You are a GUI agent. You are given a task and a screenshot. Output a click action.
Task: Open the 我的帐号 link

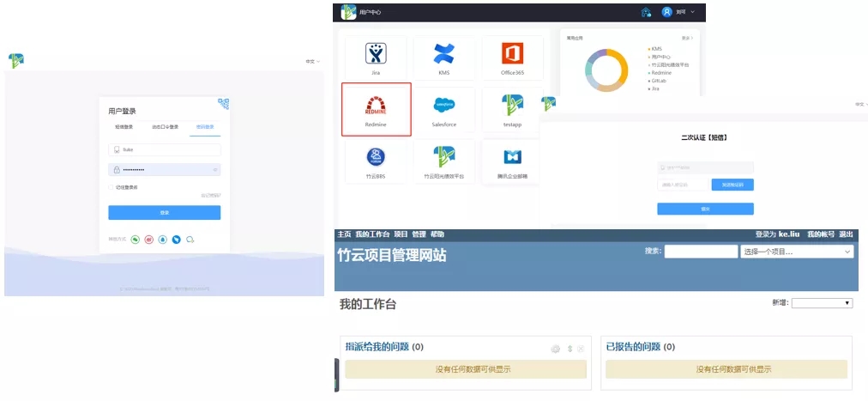click(821, 234)
